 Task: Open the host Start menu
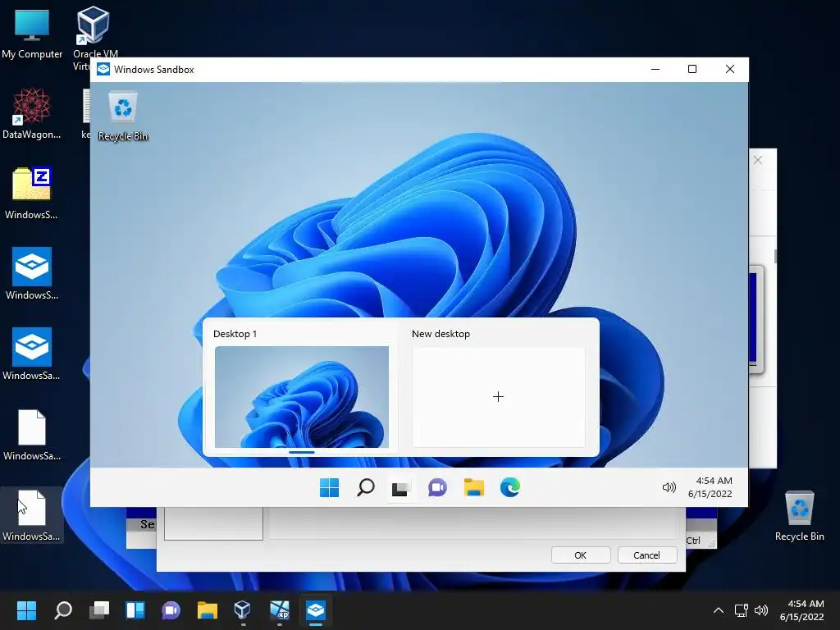coord(26,610)
